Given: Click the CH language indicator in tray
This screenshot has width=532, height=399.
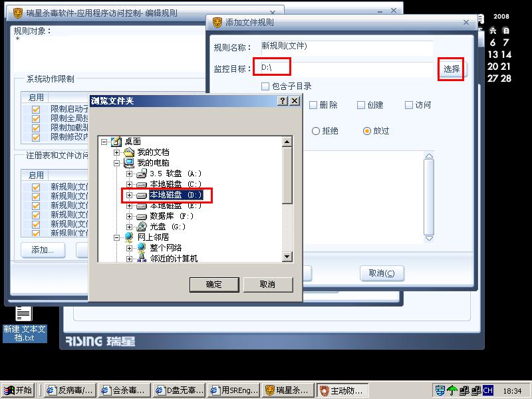Looking at the screenshot, I should [487, 390].
